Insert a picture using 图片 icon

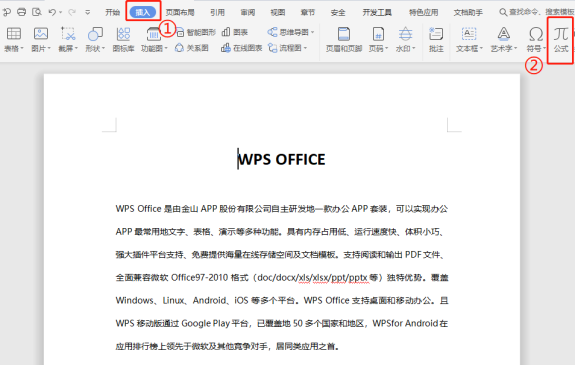pos(40,34)
